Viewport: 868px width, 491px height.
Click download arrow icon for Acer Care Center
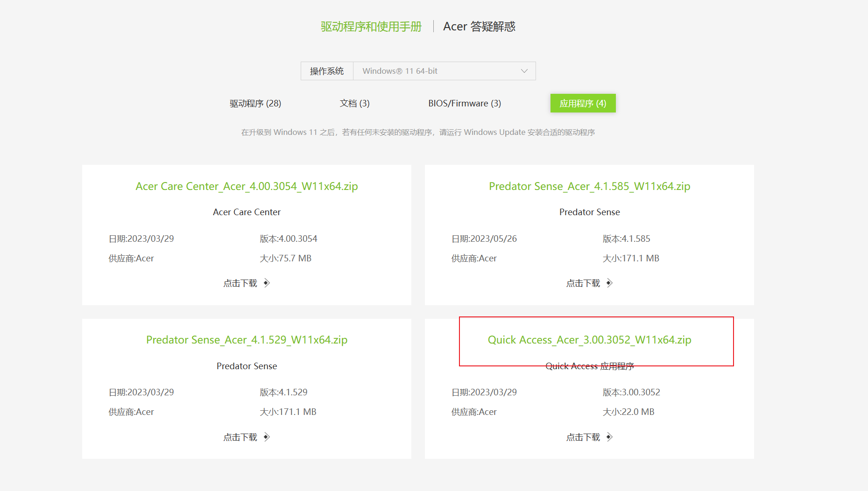tap(267, 283)
